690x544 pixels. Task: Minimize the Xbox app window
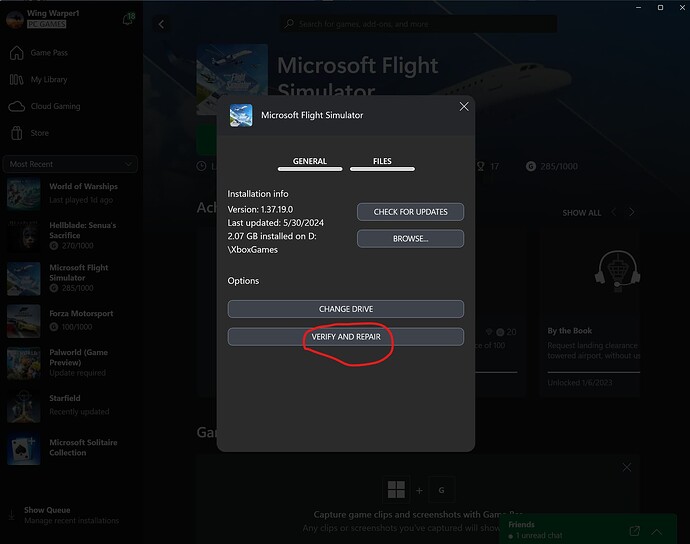click(x=639, y=7)
